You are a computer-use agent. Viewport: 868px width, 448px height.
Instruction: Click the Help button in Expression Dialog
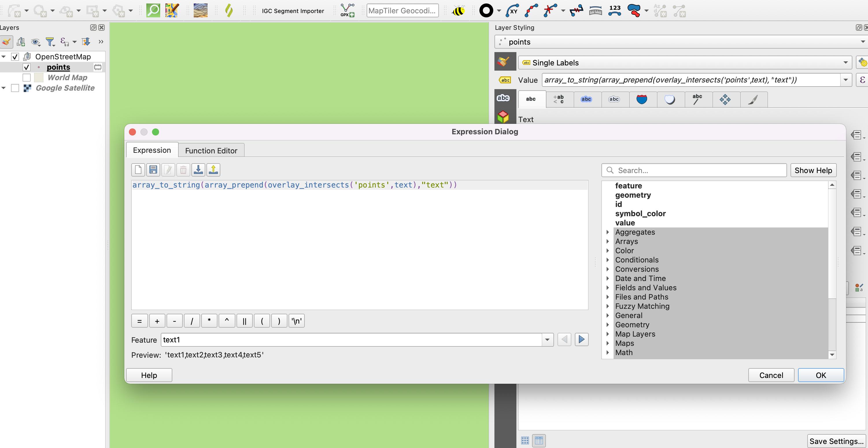149,375
